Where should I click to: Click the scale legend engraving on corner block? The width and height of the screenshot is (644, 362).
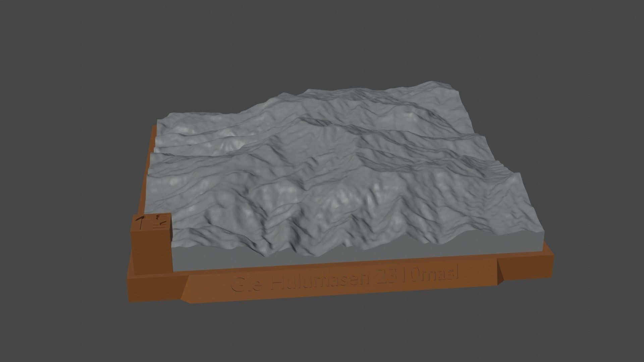[160, 222]
